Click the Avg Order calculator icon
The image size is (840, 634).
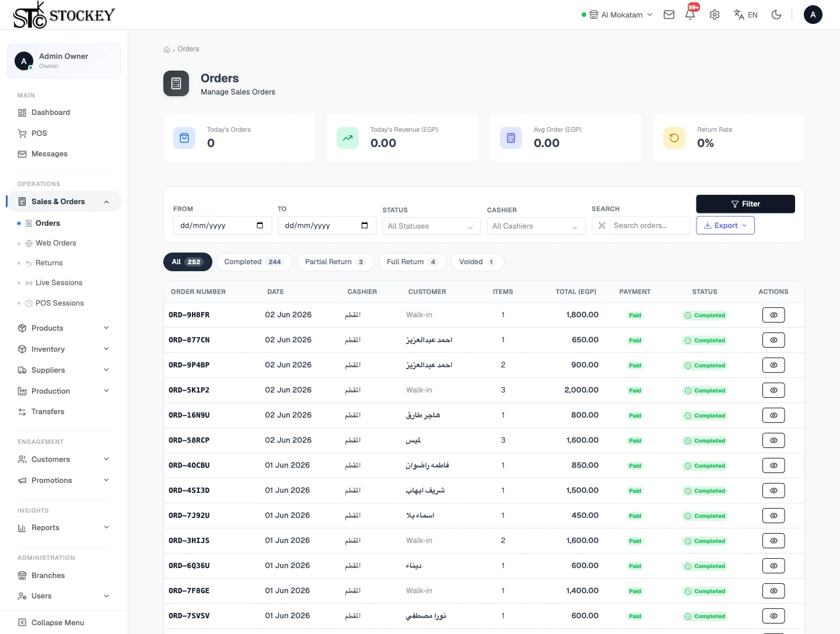tap(511, 138)
